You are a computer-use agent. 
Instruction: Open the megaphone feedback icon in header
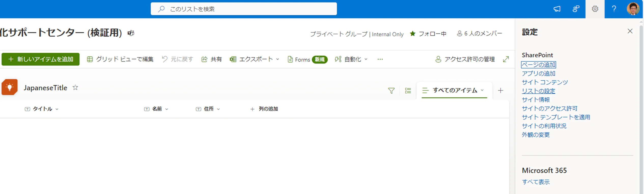557,9
